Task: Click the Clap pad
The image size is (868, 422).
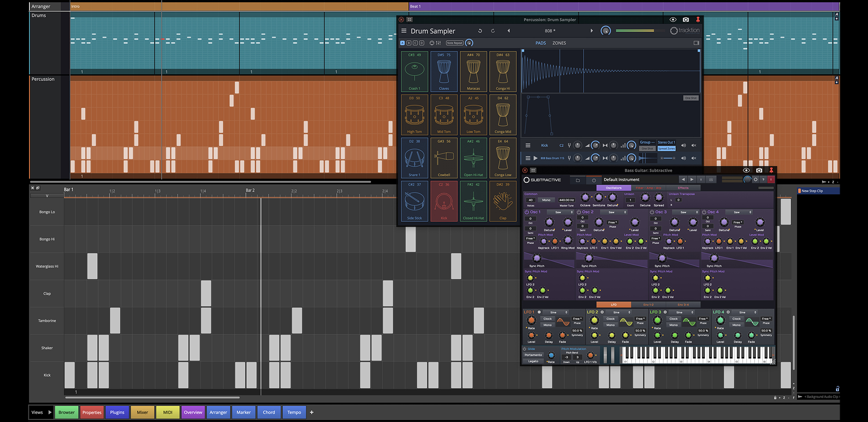Action: 503,201
